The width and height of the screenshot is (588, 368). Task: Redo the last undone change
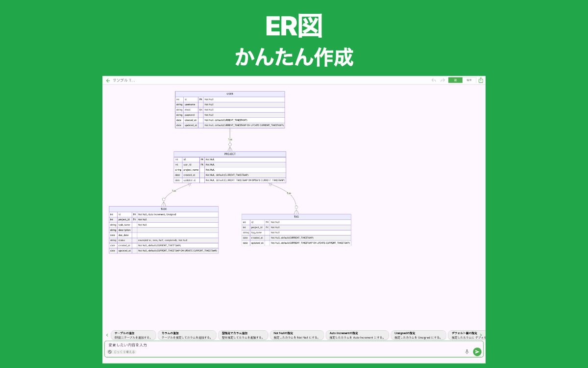tap(442, 80)
